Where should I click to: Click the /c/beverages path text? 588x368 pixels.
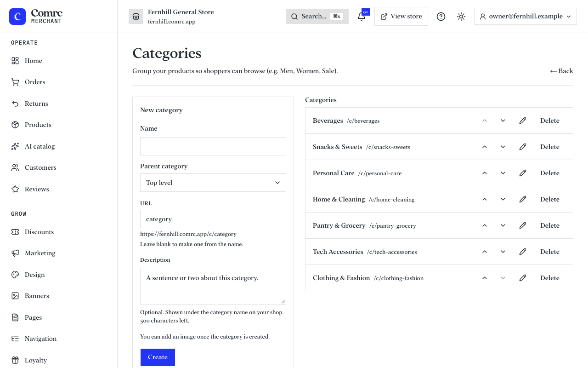[363, 121]
